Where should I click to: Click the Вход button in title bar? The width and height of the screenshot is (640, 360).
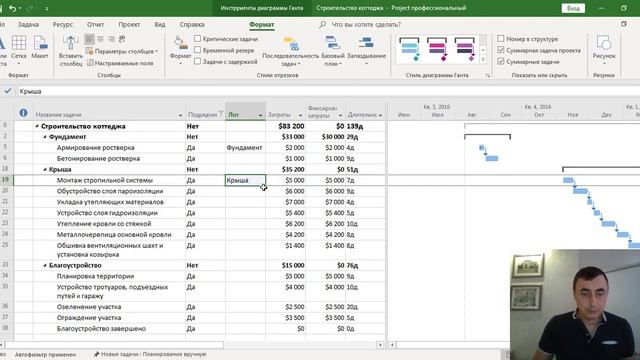click(x=573, y=8)
